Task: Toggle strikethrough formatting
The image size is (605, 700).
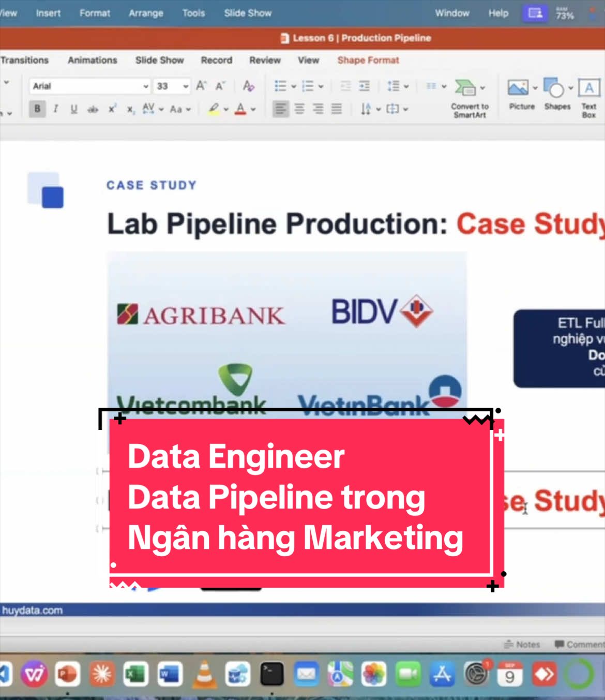Action: tap(93, 109)
